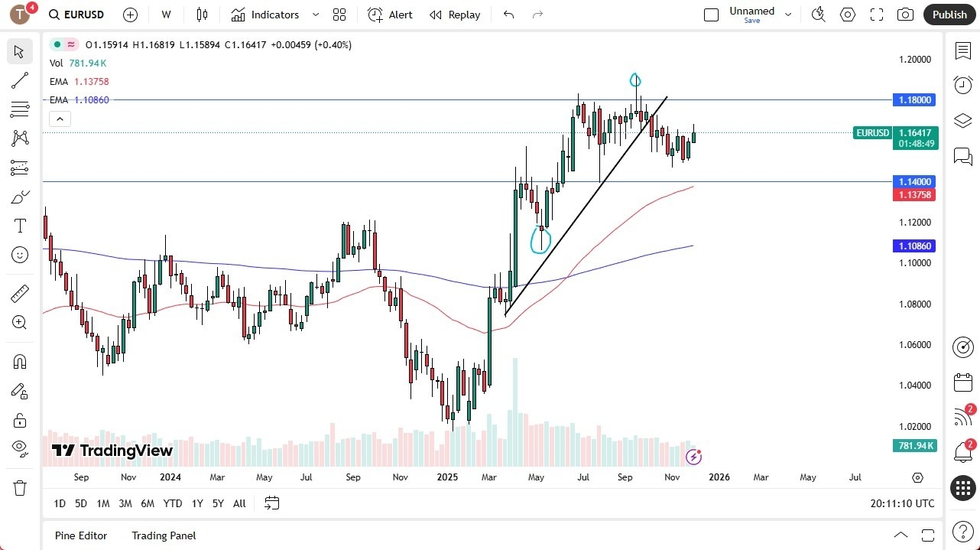This screenshot has height=550, width=980.
Task: Open the Pine Editor tab
Action: (81, 535)
